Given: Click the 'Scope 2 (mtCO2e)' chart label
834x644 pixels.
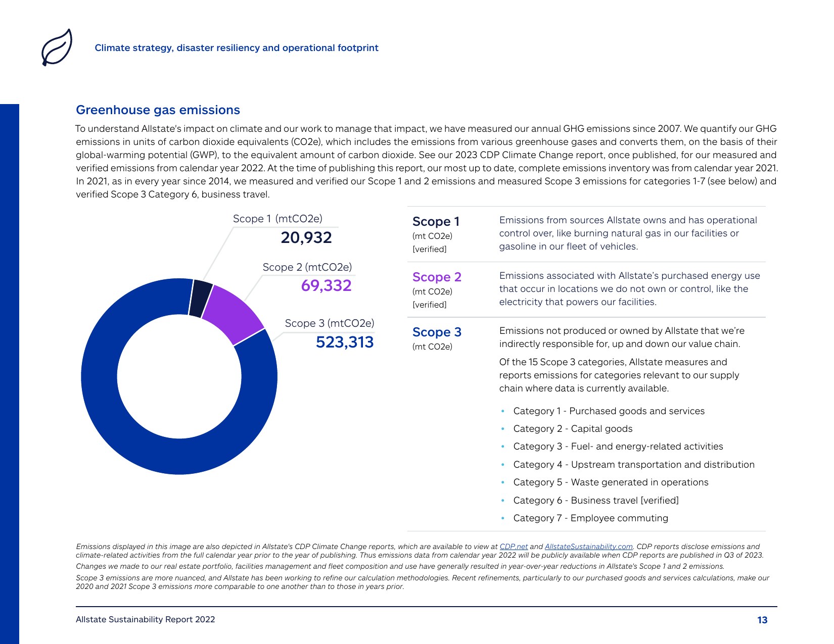Looking at the screenshot, I should pos(307,267).
